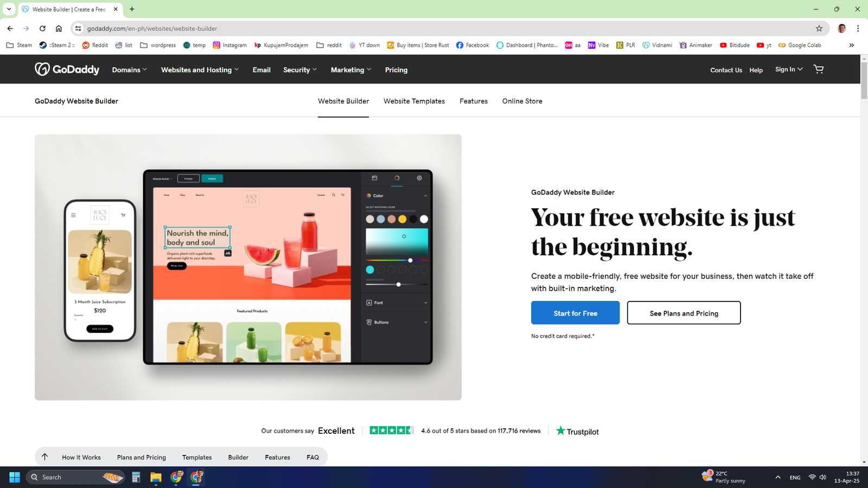This screenshot has height=488, width=868.
Task: Click the page vertical scrollbar
Action: click(x=864, y=81)
